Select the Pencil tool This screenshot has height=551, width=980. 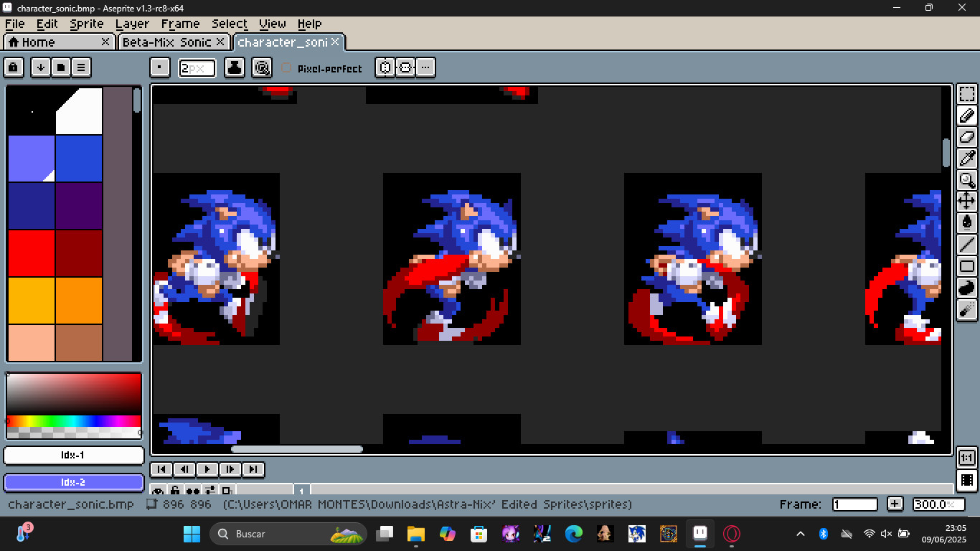click(967, 115)
